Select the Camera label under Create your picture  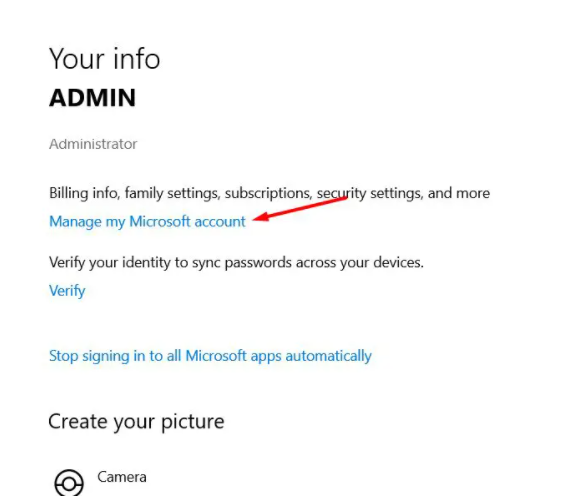tap(121, 477)
